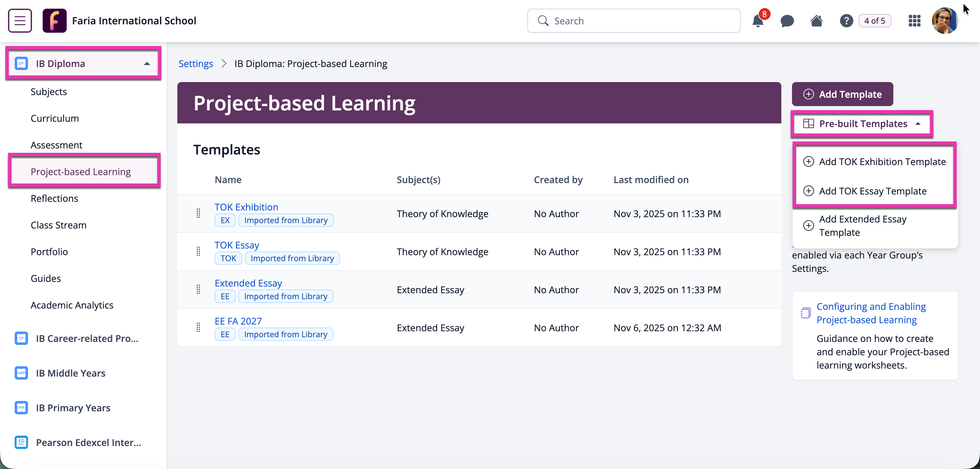Viewport: 980px width, 469px height.
Task: Click the Subject(s) column header
Action: tap(418, 180)
